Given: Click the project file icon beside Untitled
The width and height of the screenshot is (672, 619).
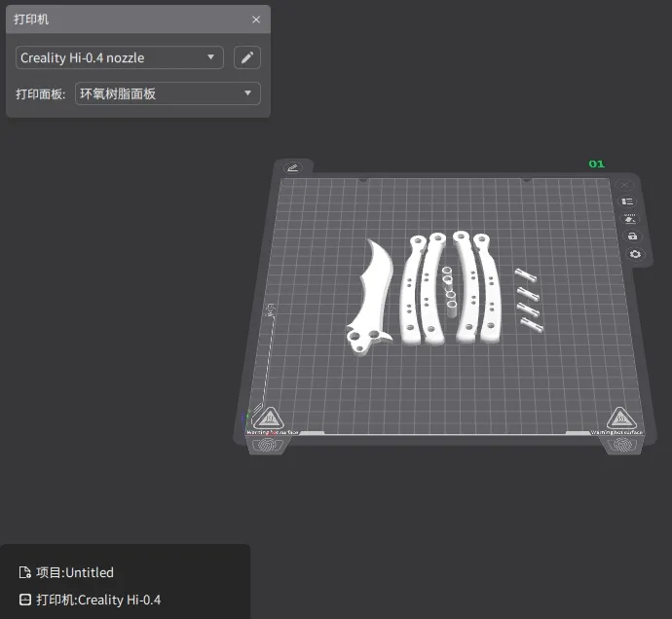Looking at the screenshot, I should [x=25, y=572].
